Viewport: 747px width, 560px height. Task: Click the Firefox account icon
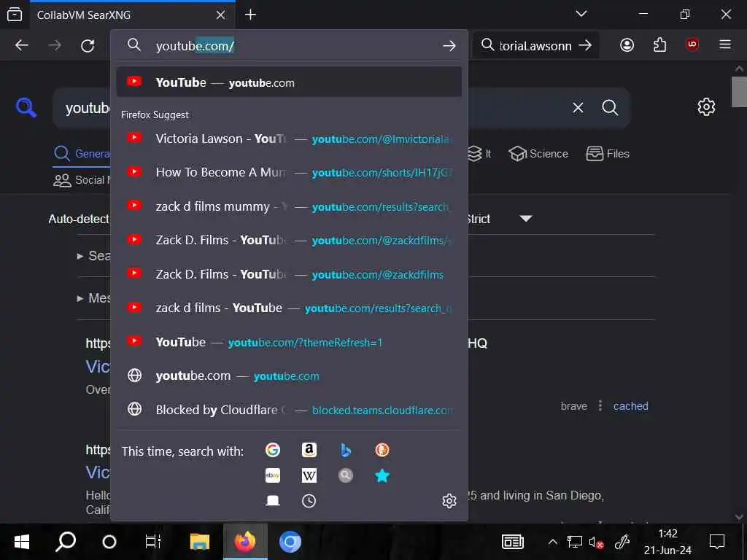(627, 45)
